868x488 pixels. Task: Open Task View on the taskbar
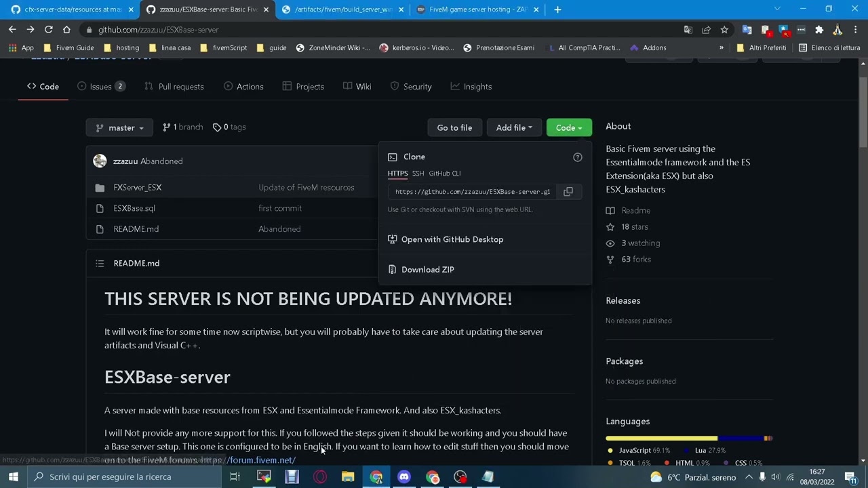pyautogui.click(x=235, y=476)
